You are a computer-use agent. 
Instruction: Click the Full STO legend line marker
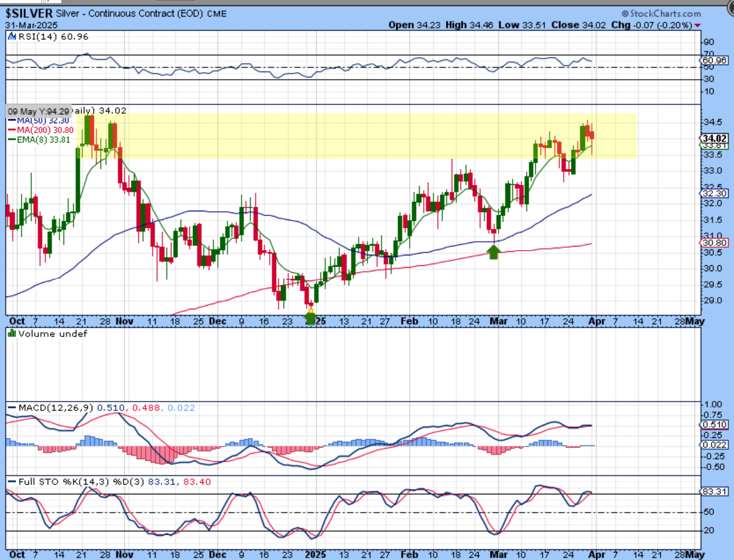[12, 481]
